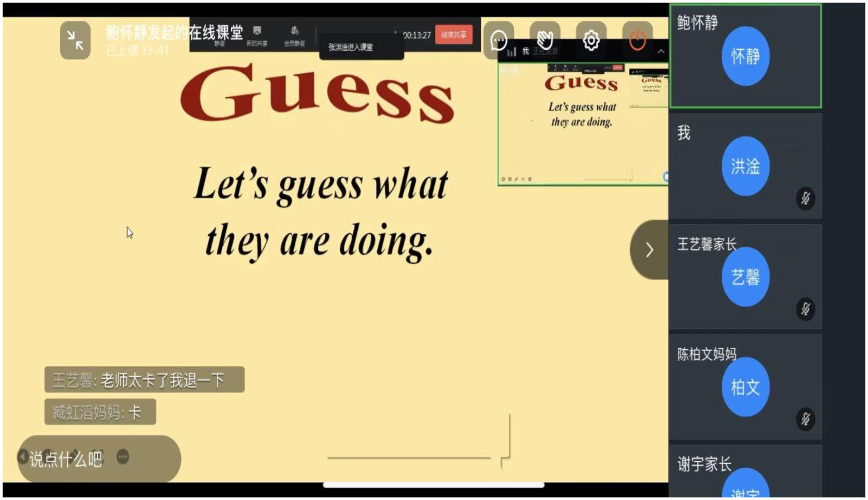The height and width of the screenshot is (500, 868).
Task: Collapse participant panel with right chevron
Action: (x=649, y=250)
